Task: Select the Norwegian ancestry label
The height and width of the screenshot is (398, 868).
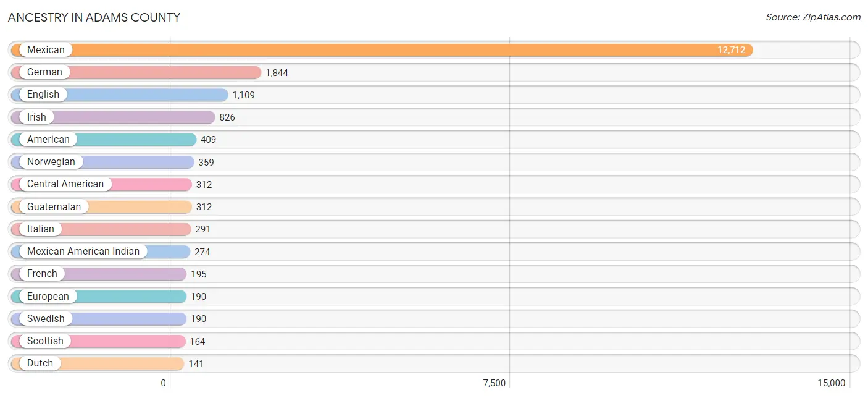Action: click(51, 162)
